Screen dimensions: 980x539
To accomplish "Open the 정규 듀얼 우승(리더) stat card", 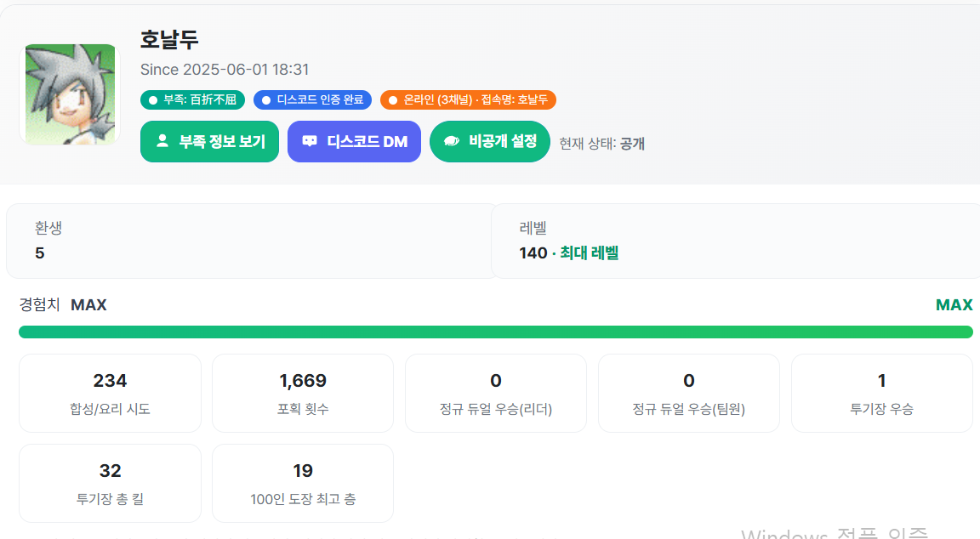I will click(496, 393).
